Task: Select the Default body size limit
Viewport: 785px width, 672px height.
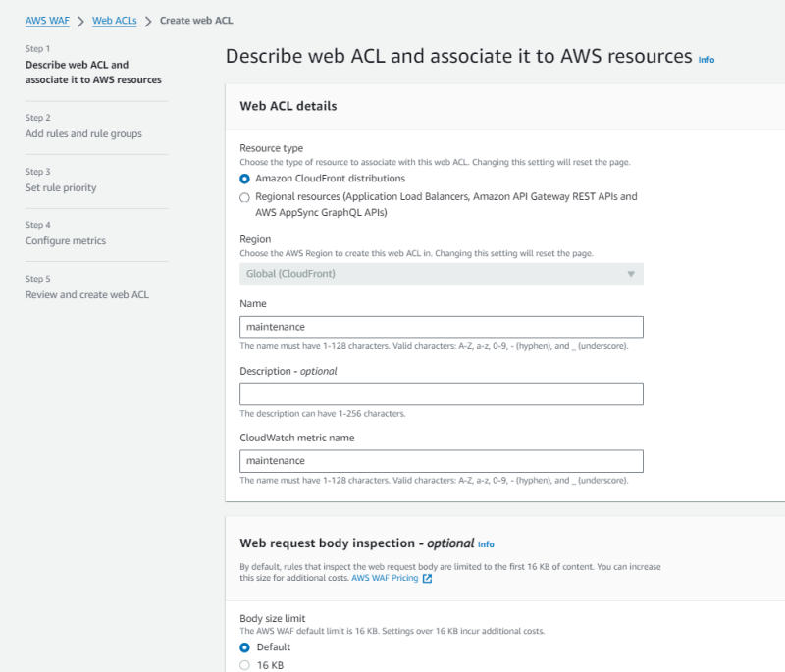Action: click(x=244, y=647)
